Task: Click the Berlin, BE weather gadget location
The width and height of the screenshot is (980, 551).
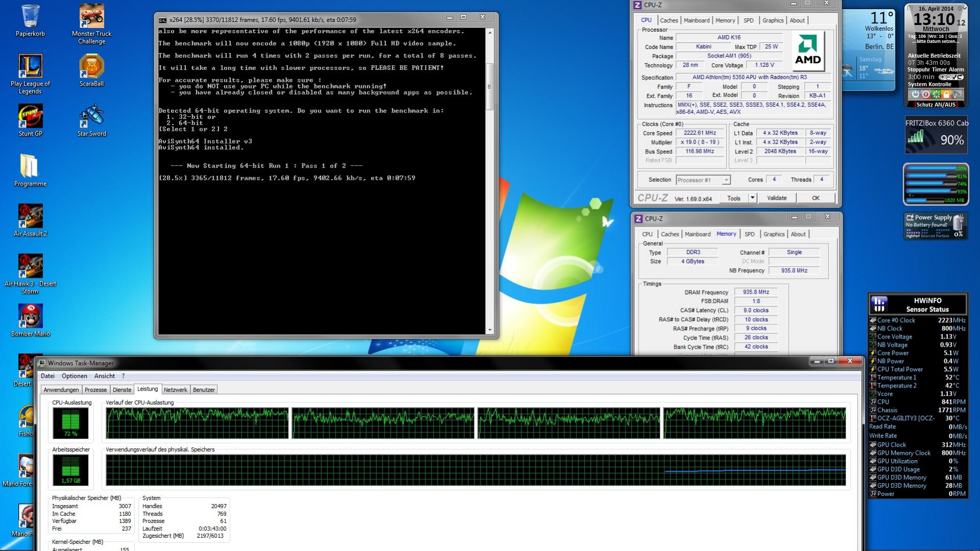Action: coord(879,46)
